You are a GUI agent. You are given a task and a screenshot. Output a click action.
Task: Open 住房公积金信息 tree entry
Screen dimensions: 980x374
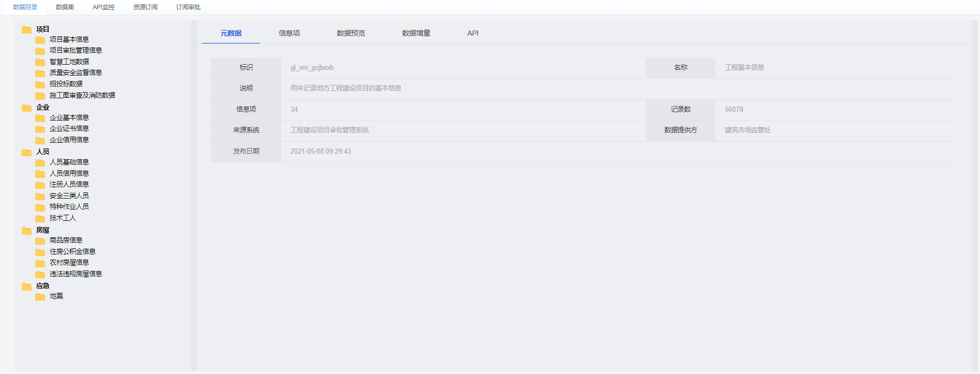point(72,251)
